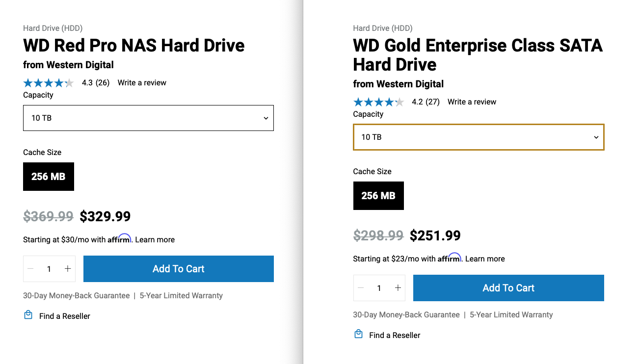Image resolution: width=639 pixels, height=364 pixels.
Task: Decrease WD Red Pro quantity with minus icon
Action: (31, 269)
